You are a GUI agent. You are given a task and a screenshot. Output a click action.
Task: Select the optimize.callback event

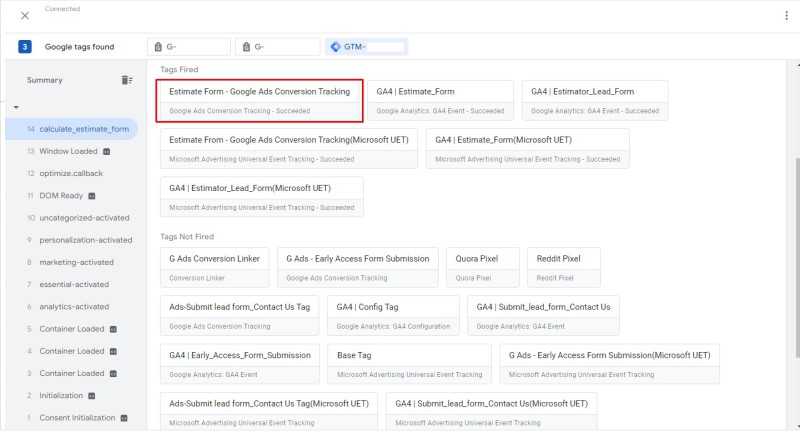coord(70,173)
